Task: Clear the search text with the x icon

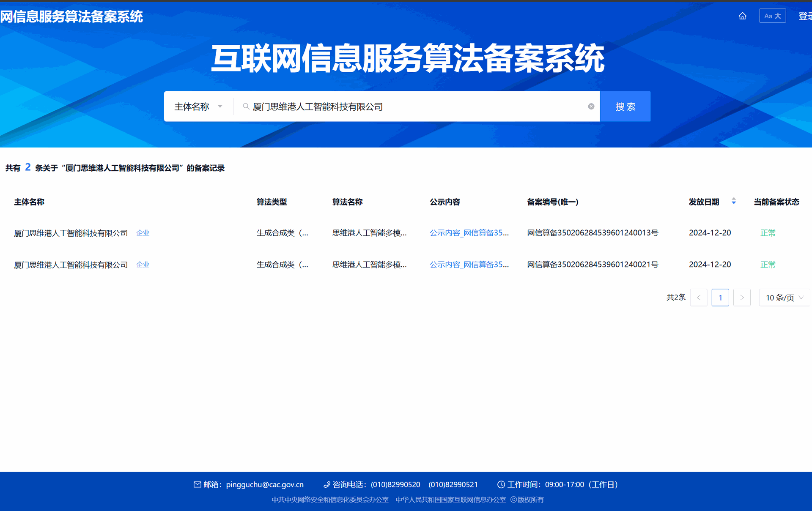Action: coord(591,107)
